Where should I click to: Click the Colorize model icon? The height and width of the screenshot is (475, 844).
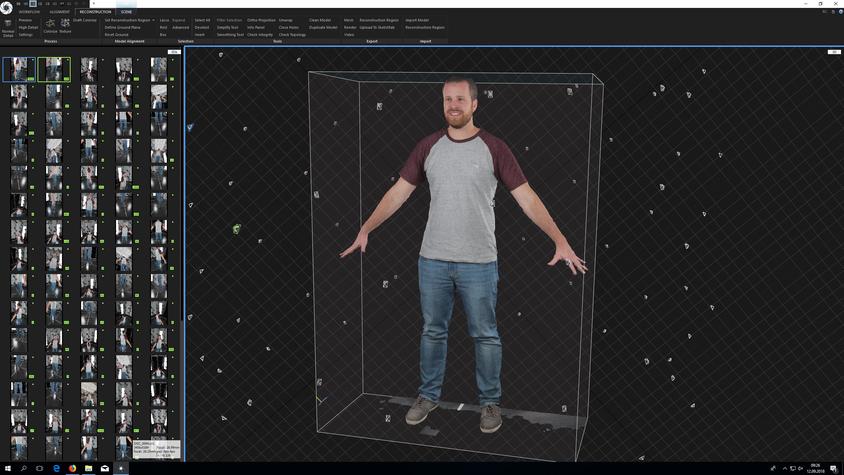pyautogui.click(x=50, y=23)
